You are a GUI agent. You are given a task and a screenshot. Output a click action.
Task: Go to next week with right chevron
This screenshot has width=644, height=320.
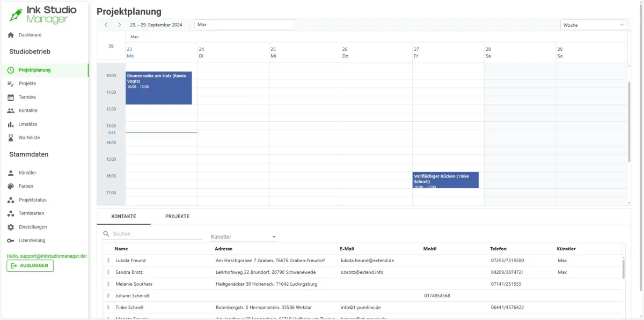click(x=119, y=24)
